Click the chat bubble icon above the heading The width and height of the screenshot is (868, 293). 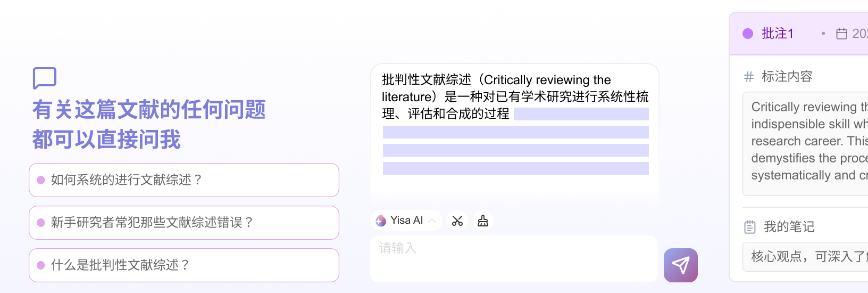tap(45, 78)
